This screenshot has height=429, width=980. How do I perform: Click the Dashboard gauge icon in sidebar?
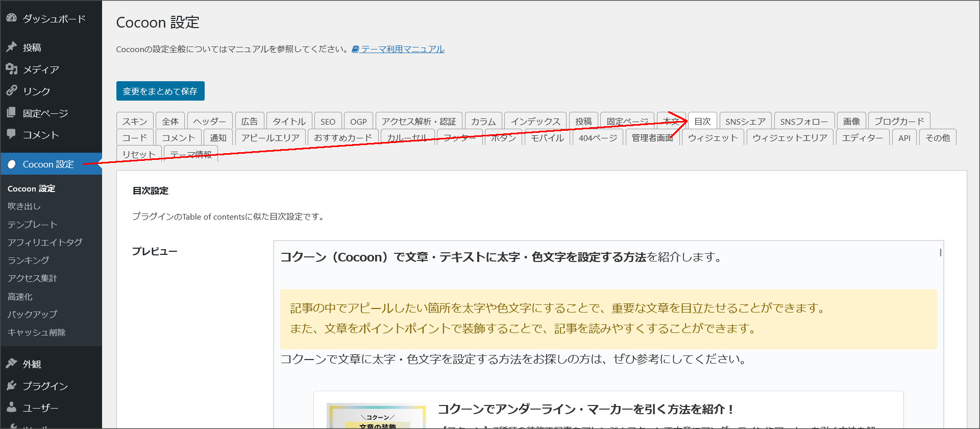point(11,18)
